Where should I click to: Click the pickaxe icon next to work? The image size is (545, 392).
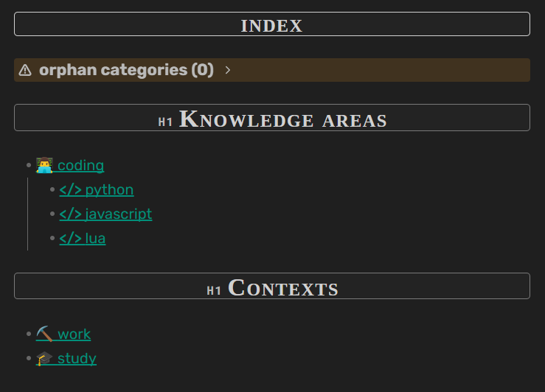[44, 334]
